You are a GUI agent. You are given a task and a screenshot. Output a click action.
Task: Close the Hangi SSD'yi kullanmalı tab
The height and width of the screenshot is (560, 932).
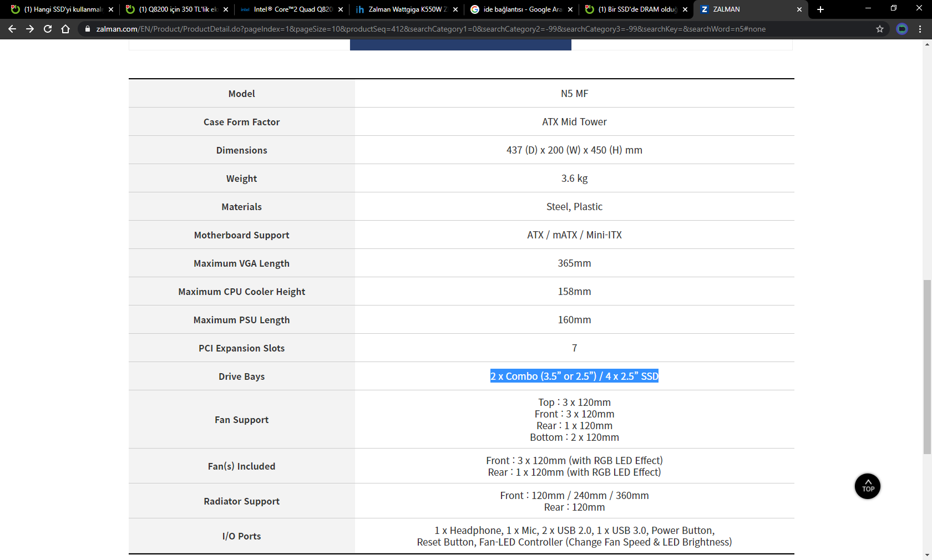[x=111, y=9]
